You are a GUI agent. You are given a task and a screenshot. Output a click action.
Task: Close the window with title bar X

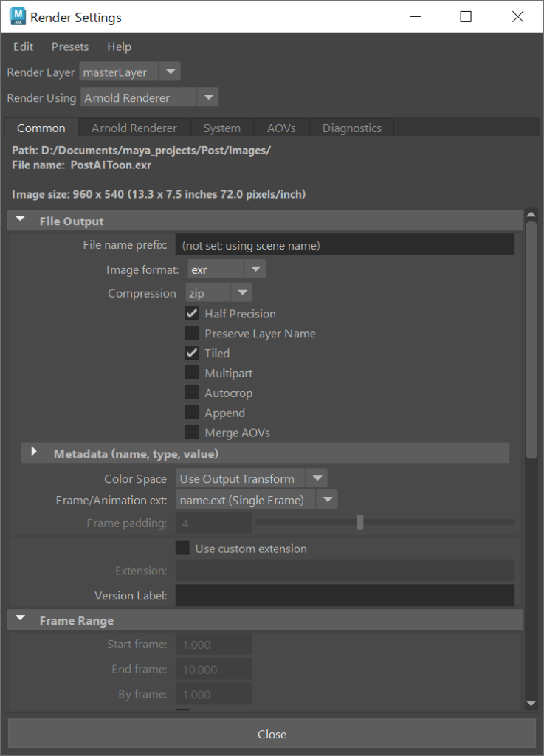tap(517, 17)
